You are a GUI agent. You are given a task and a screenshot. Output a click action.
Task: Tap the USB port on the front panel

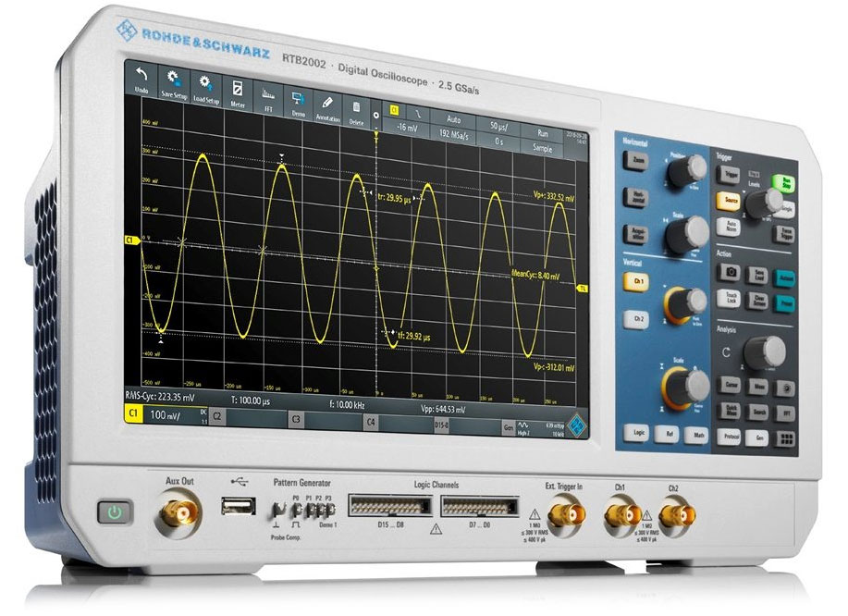[x=238, y=506]
